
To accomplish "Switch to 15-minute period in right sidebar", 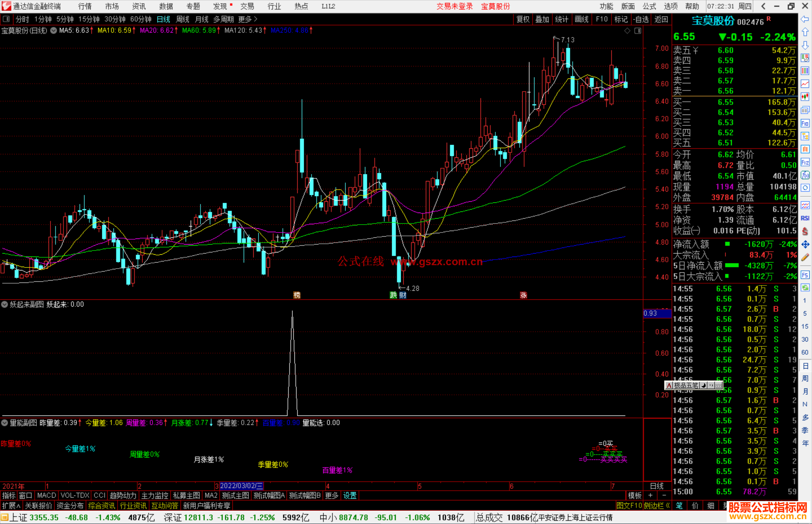I will (x=804, y=326).
